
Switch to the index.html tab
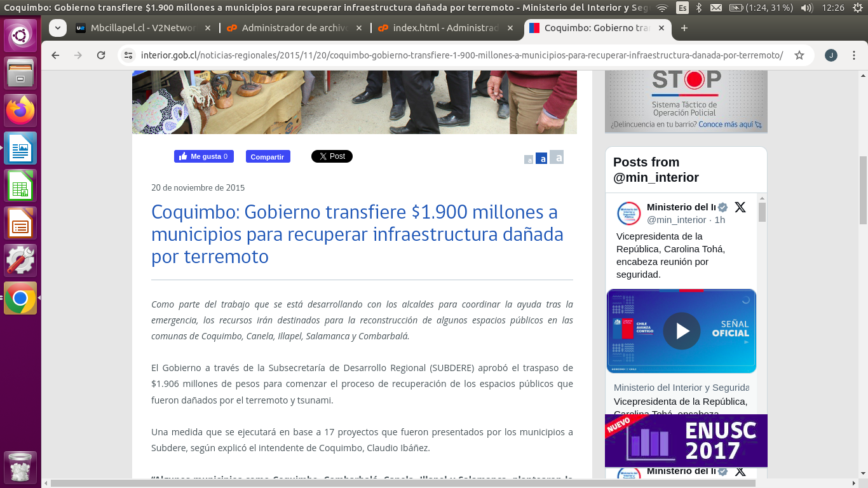click(x=445, y=28)
